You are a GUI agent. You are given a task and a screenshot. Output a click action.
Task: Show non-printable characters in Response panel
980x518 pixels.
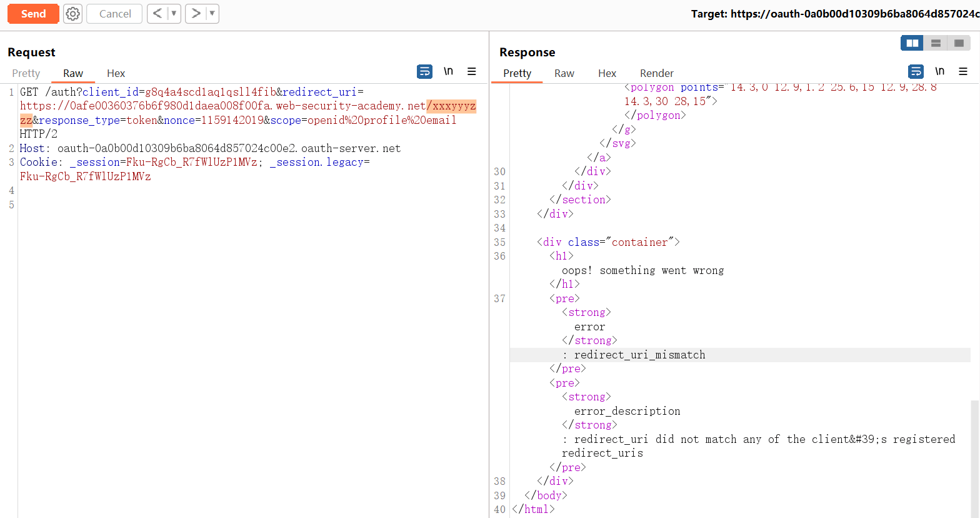pos(939,71)
